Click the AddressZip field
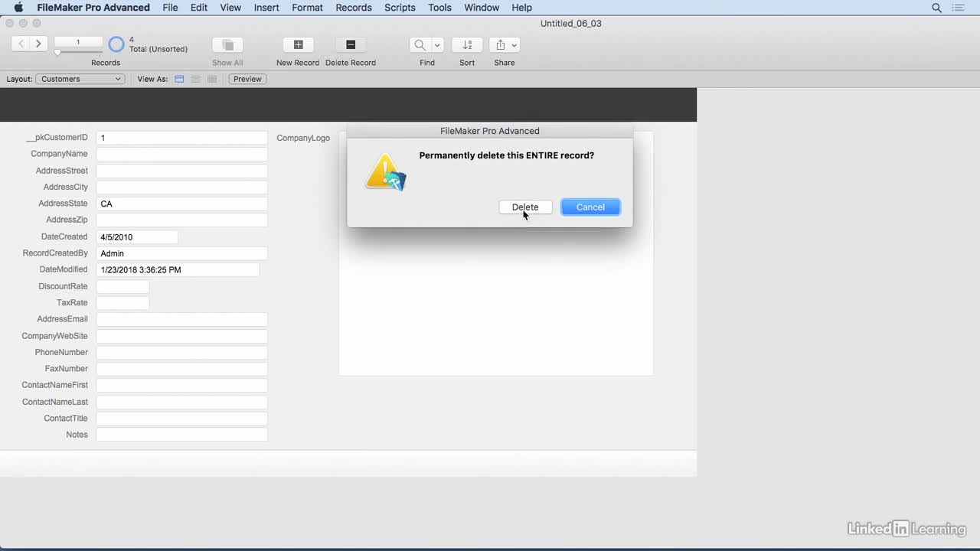Screen dimensions: 980x551 click(x=181, y=220)
